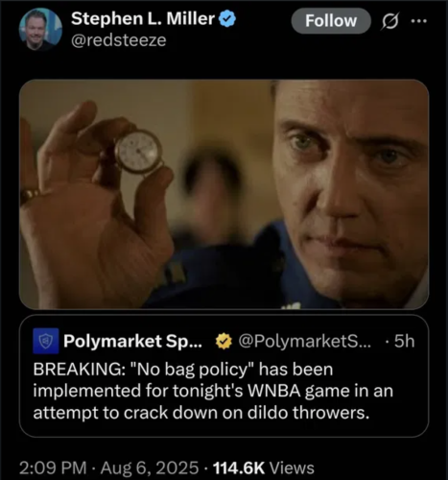The height and width of the screenshot is (480, 448).
Task: Click the blue verified badge beside Miller
Action: 227,19
